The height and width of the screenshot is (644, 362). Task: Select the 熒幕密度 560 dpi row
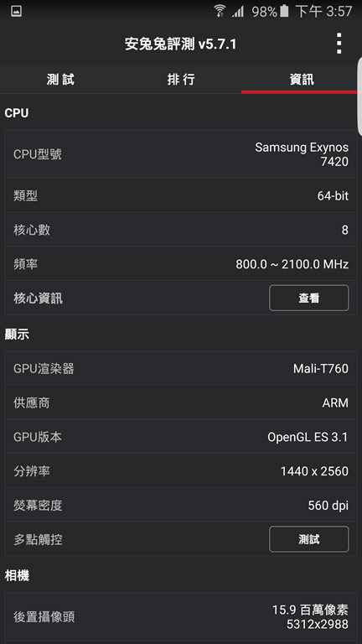(x=181, y=505)
